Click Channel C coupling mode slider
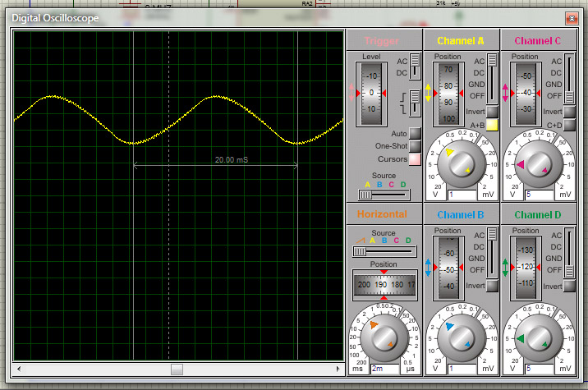This screenshot has width=588, height=390. [569, 79]
